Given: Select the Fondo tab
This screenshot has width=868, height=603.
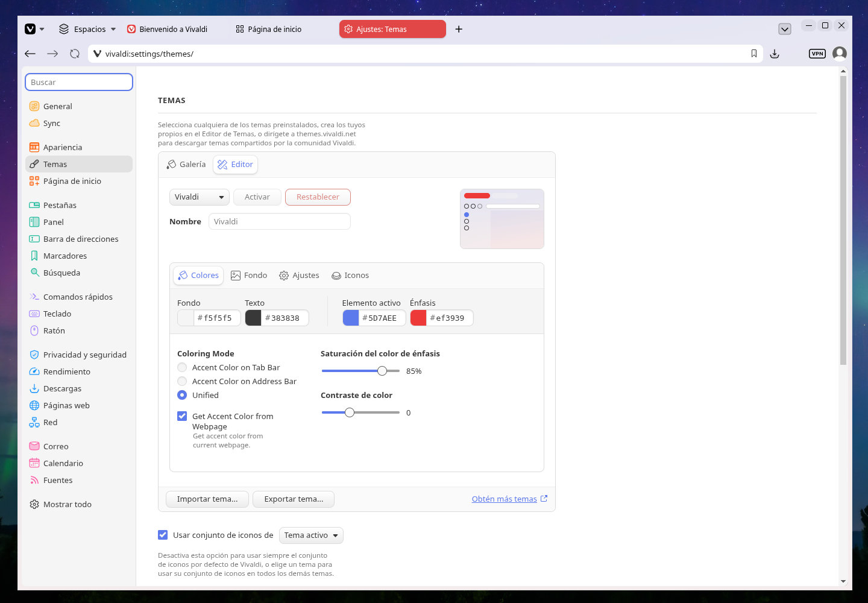Looking at the screenshot, I should (x=249, y=276).
